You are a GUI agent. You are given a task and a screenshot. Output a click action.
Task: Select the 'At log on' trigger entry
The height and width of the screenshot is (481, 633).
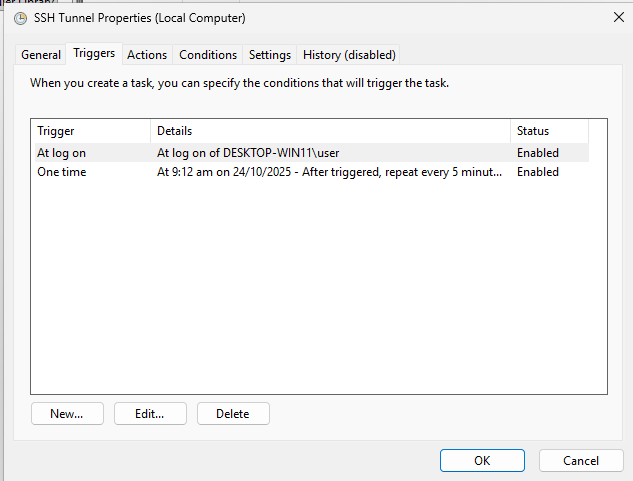tap(61, 153)
